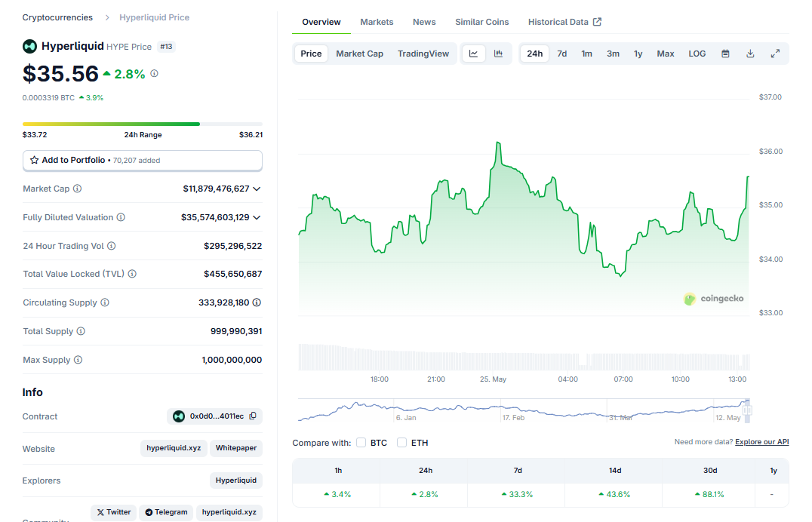Open the Overview tab

(321, 22)
